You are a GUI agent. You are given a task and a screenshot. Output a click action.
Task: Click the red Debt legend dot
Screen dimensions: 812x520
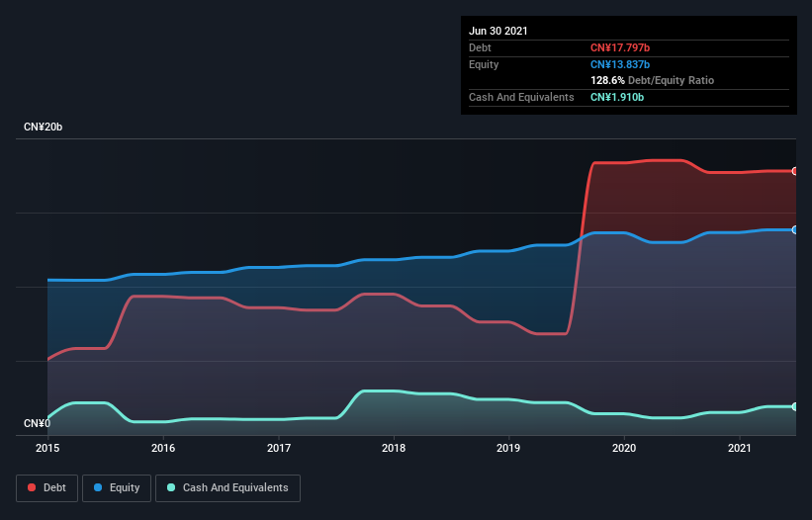[x=32, y=487]
